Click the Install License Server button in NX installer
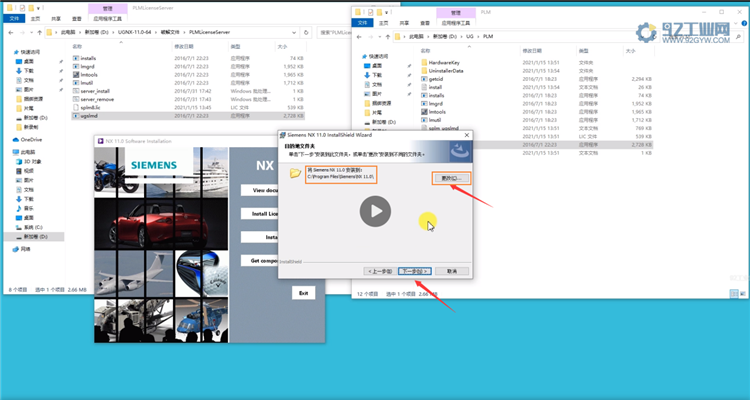The height and width of the screenshot is (400, 750). point(259,213)
